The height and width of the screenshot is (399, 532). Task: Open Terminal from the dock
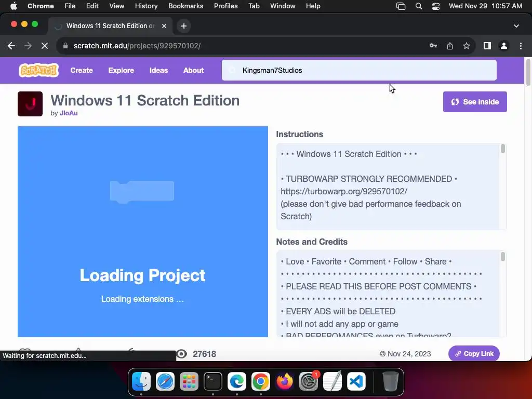tap(212, 381)
